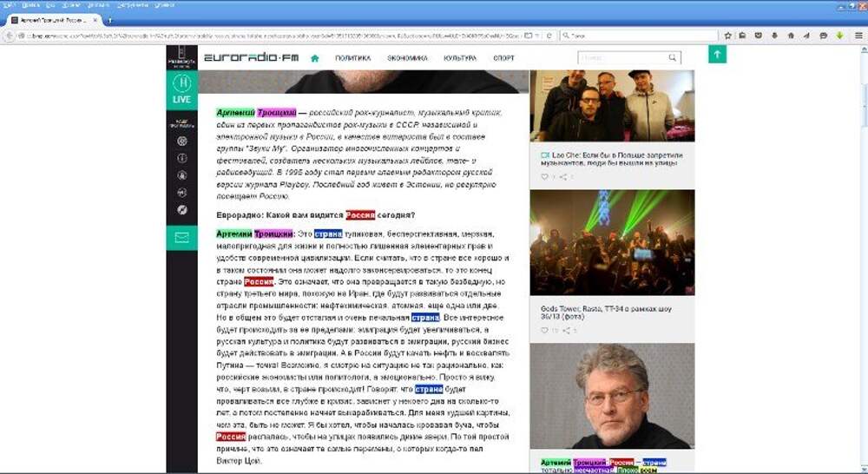
Task: Open the СПОРТ section
Action: pos(503,58)
